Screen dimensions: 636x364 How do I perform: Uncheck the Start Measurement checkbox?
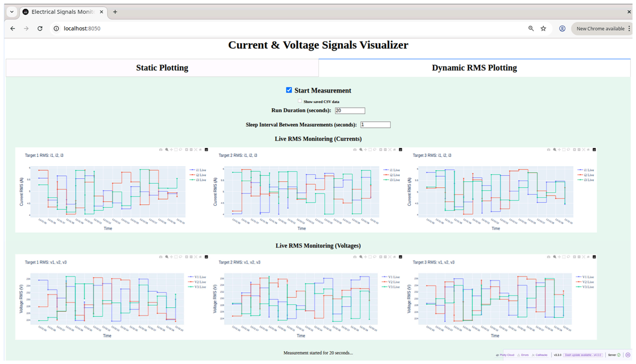[289, 90]
